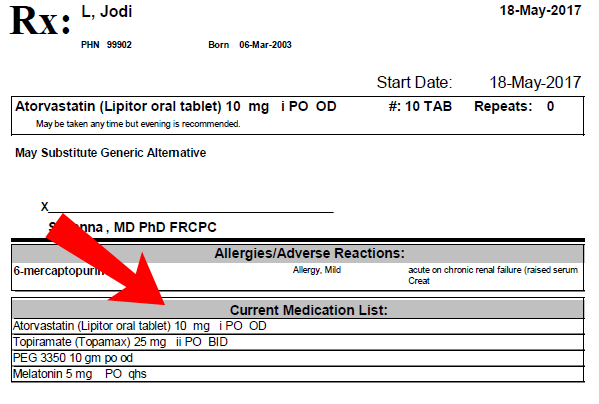Click the 18-May-2017 header date

540,10
